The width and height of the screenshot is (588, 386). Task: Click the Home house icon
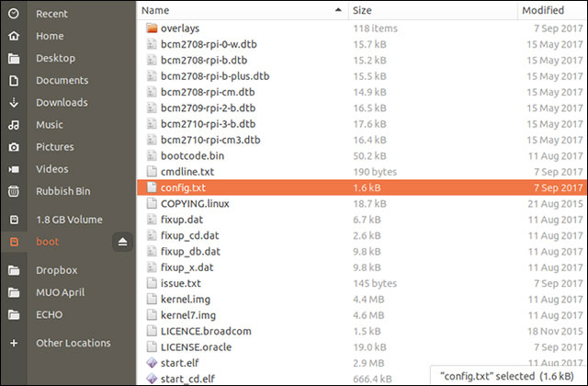pyautogui.click(x=14, y=36)
